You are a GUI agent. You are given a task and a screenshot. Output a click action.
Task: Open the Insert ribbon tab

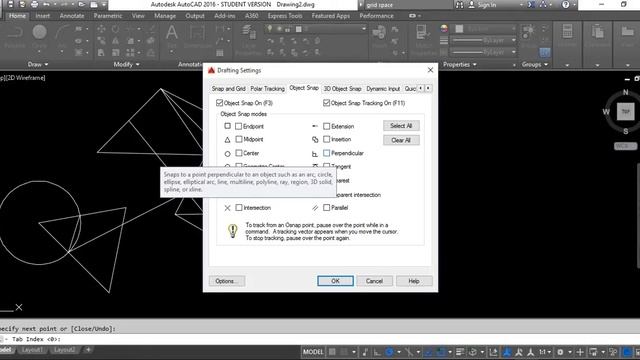[x=42, y=16]
